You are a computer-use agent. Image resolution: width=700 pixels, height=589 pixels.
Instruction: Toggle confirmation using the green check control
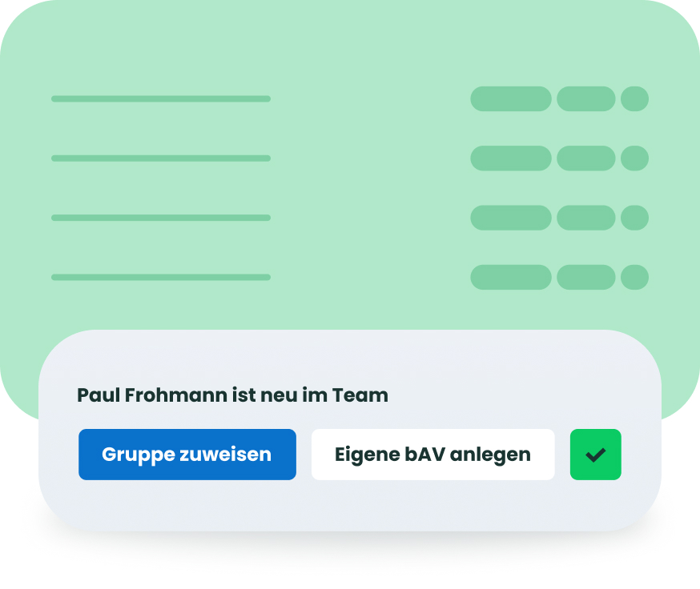pyautogui.click(x=595, y=455)
